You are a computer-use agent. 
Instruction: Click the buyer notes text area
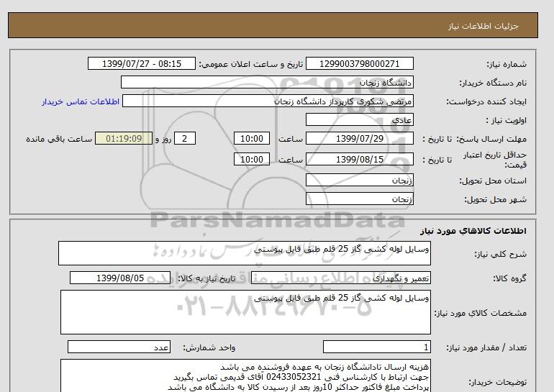pos(245,375)
